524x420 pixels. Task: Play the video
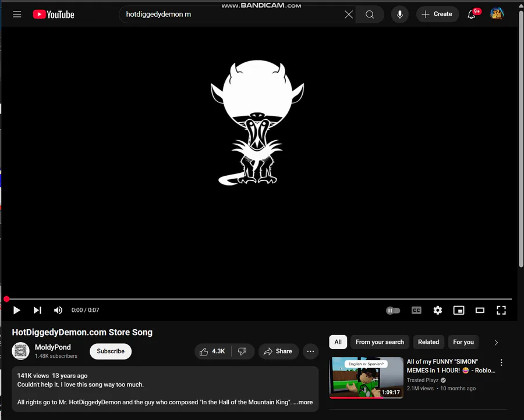[16, 310]
